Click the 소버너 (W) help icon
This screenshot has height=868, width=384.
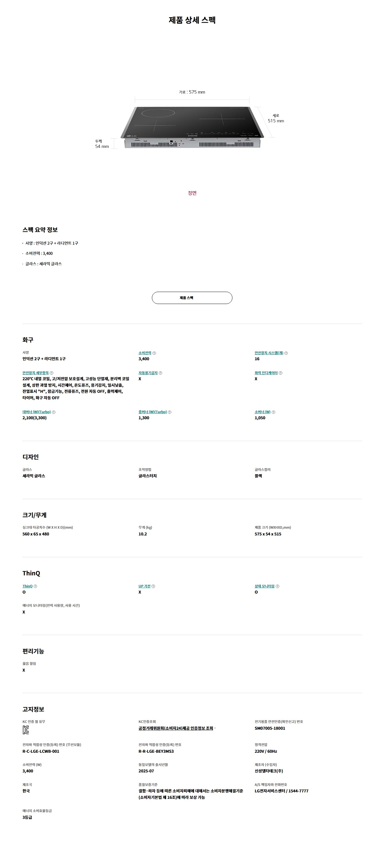273,412
